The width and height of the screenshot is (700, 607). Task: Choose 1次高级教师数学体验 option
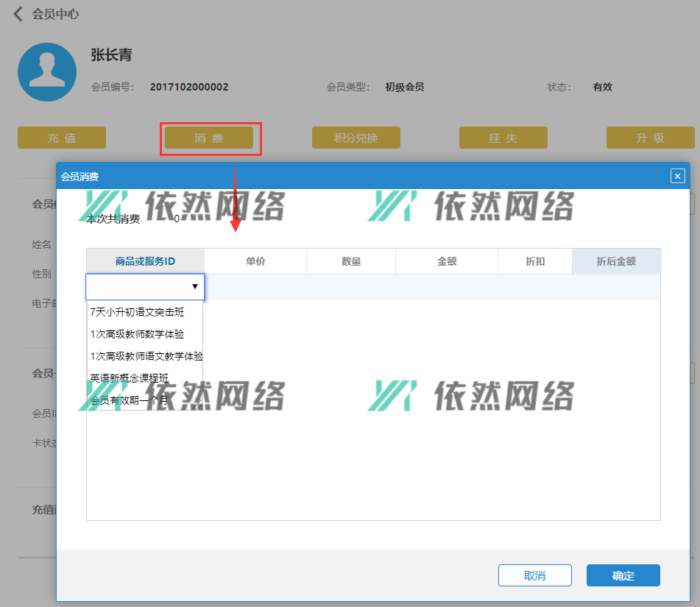click(x=137, y=334)
